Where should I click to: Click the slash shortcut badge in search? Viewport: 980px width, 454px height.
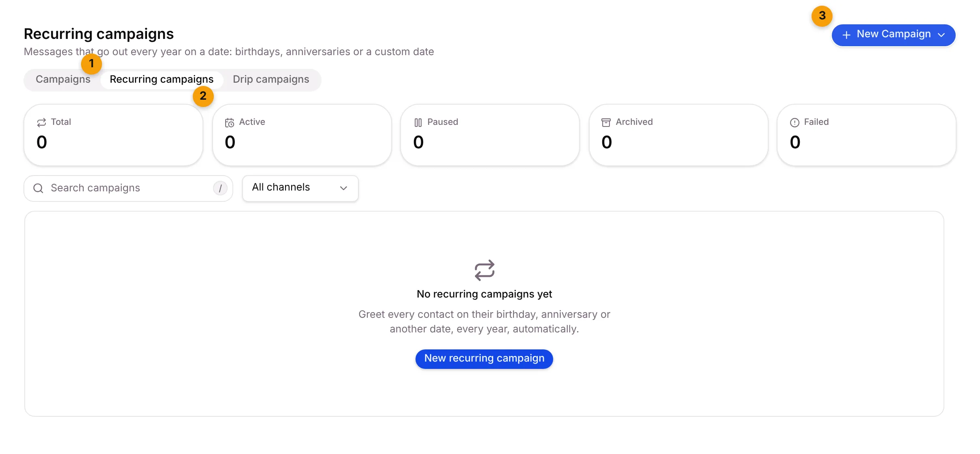pyautogui.click(x=220, y=188)
